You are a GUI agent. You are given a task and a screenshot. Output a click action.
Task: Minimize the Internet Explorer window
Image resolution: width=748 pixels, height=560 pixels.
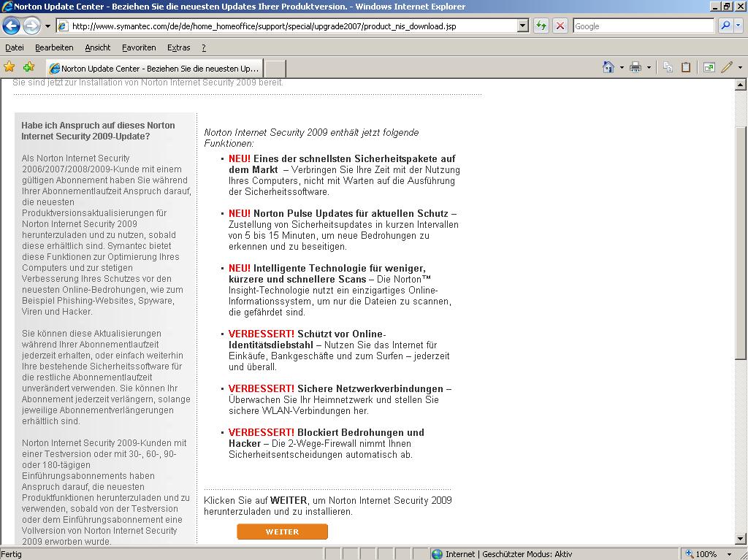[x=716, y=6]
